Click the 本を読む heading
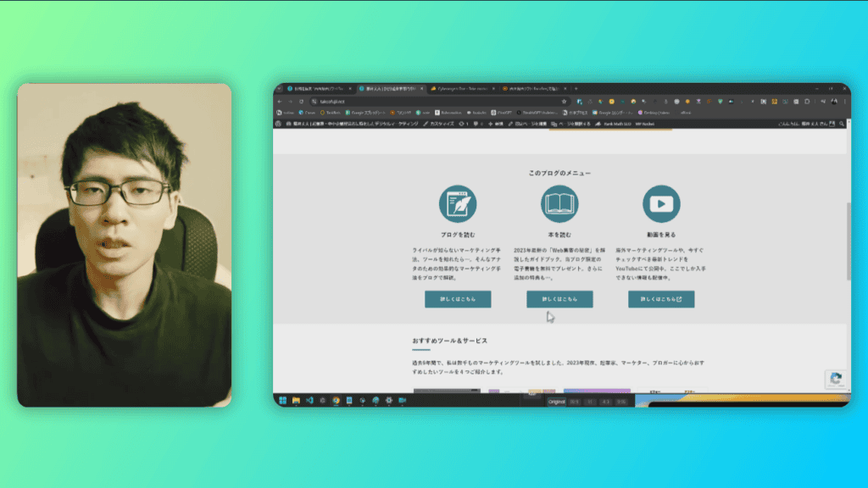 click(x=559, y=235)
